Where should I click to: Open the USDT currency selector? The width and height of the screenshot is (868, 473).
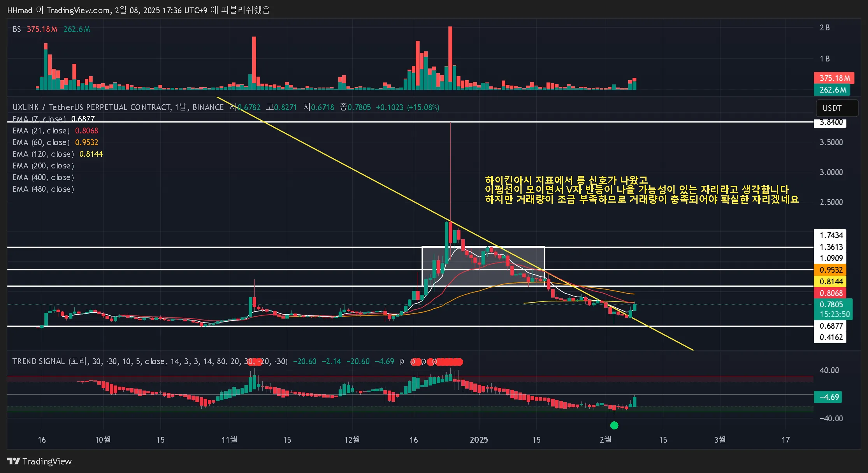point(837,108)
